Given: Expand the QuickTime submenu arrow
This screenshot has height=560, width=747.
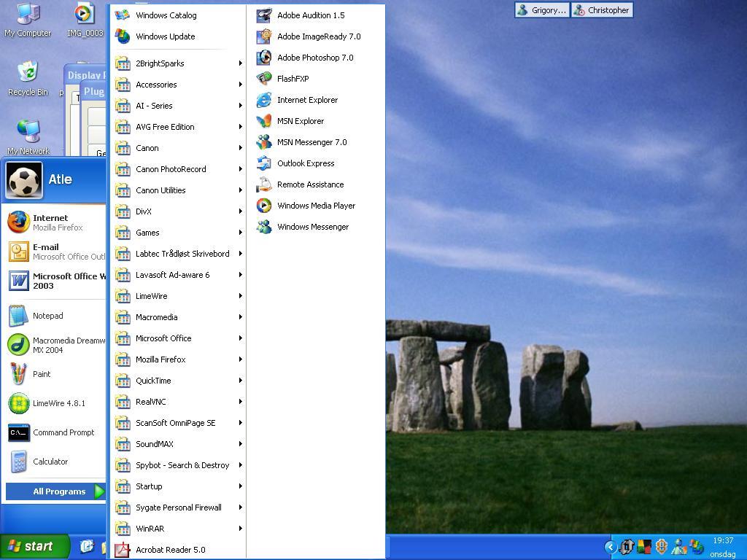Looking at the screenshot, I should pos(241,381).
